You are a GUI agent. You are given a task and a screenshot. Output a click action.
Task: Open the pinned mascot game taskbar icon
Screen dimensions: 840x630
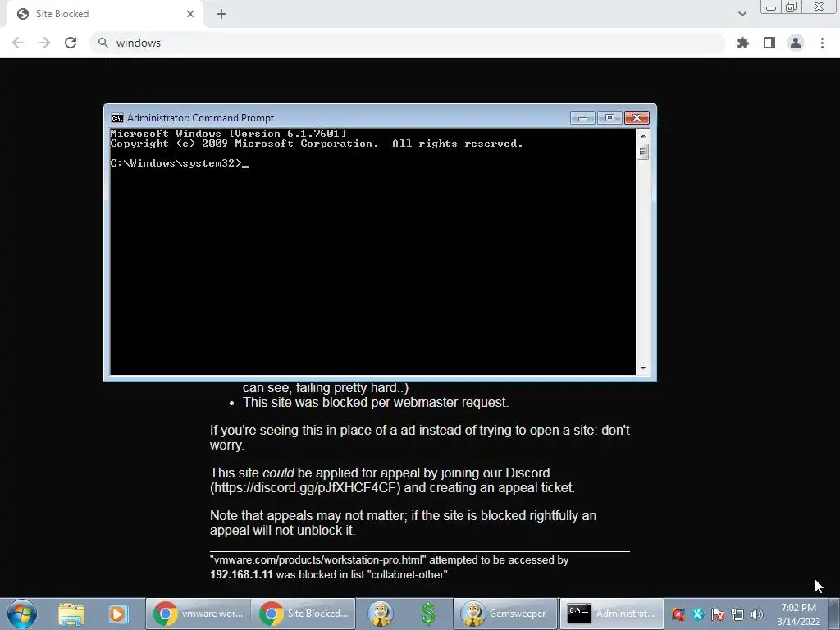pyautogui.click(x=381, y=614)
